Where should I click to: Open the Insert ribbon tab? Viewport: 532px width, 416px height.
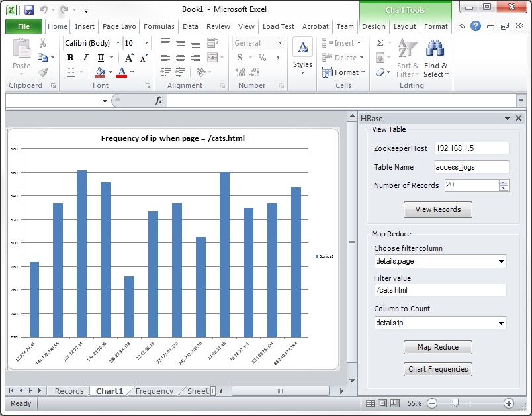[85, 26]
